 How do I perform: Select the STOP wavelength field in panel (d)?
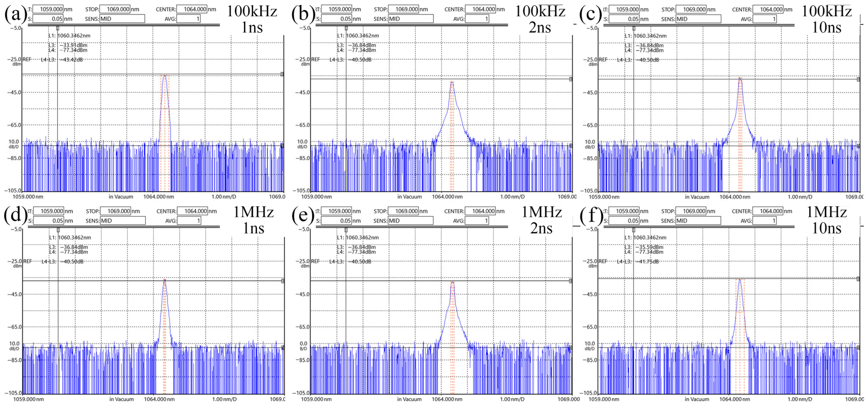click(116, 211)
